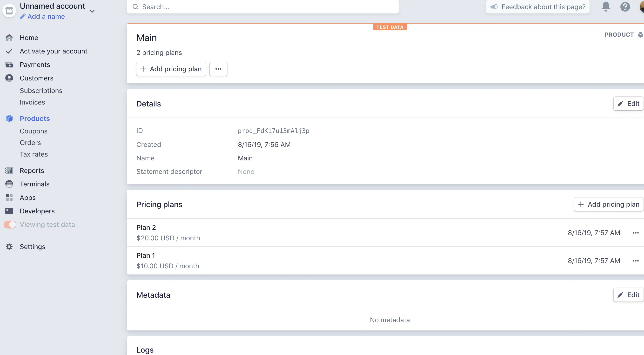Click the notifications bell icon
This screenshot has height=355, width=644.
point(605,7)
